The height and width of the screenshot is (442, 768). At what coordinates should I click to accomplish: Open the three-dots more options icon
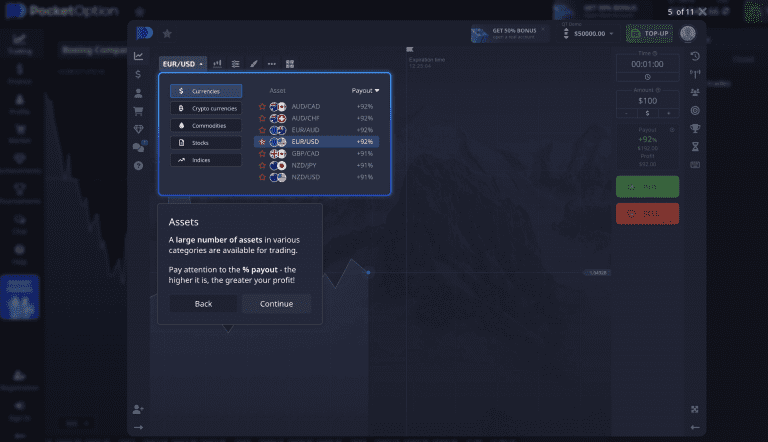click(x=272, y=64)
